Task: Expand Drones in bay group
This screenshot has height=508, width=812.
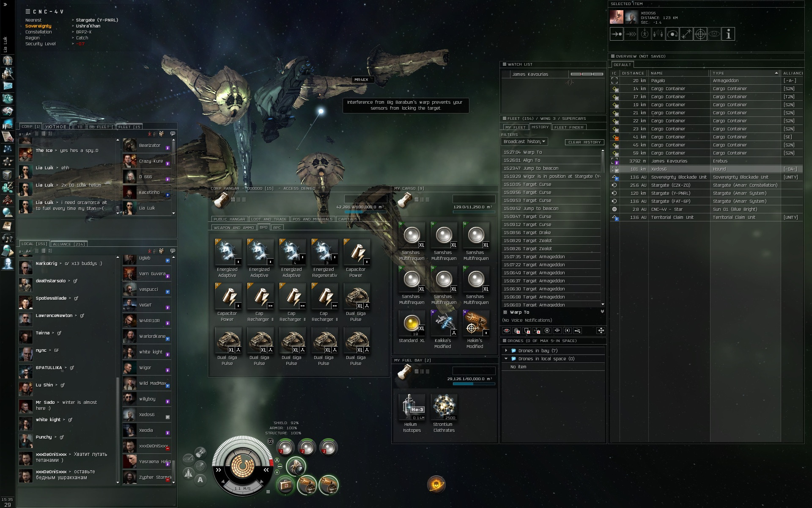Action: [506, 351]
